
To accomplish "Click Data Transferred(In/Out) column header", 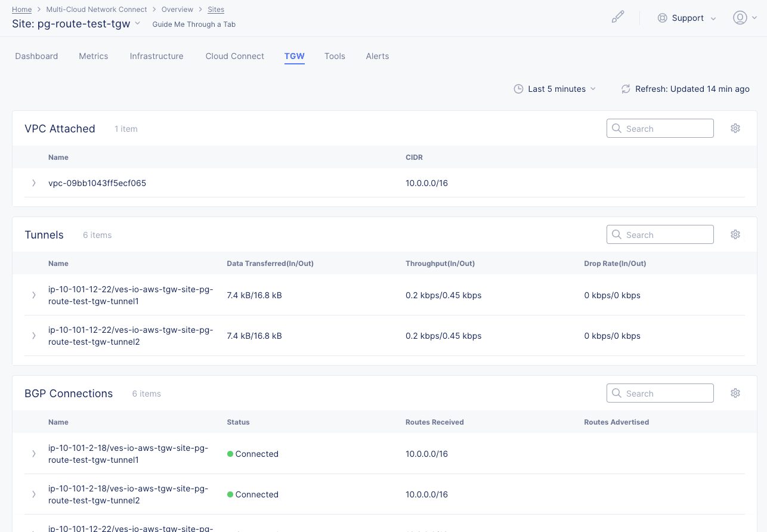I will [270, 264].
